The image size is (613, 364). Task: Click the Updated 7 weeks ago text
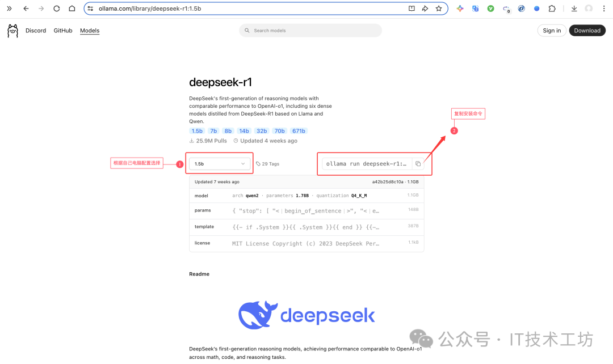click(x=217, y=181)
